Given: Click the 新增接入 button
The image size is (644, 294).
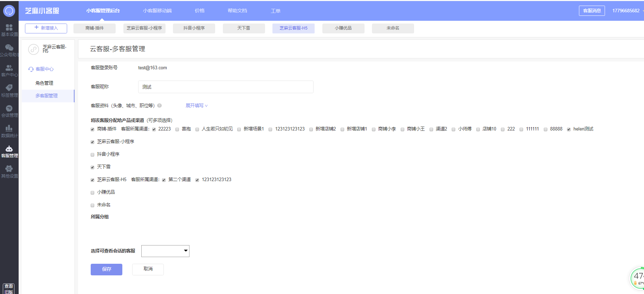Looking at the screenshot, I should pyautogui.click(x=46, y=28).
